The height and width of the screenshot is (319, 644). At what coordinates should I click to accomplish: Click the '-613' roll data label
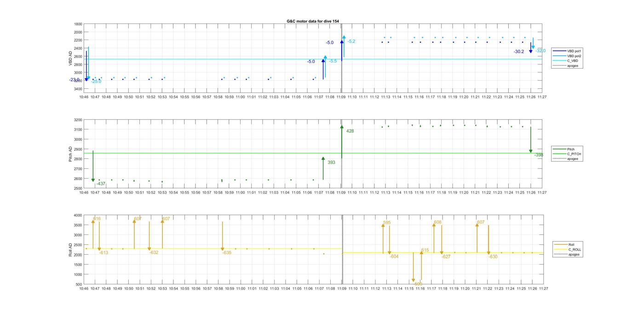[x=103, y=253]
